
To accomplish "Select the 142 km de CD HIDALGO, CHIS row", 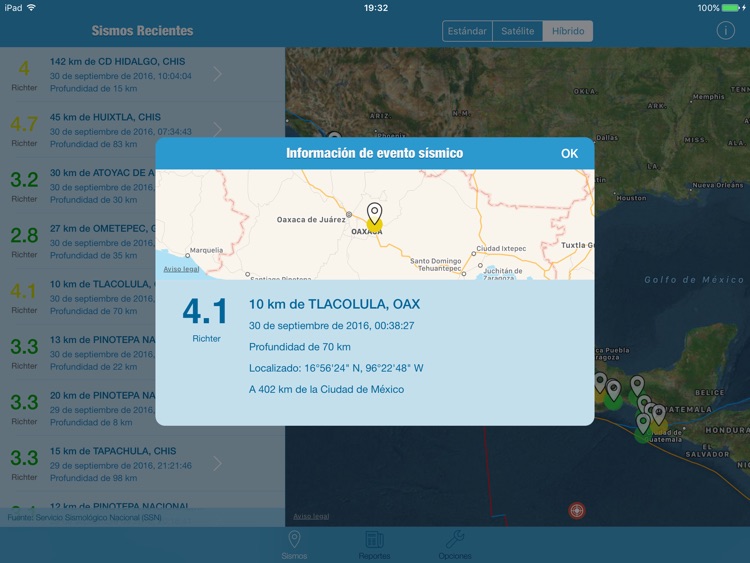I will click(143, 75).
